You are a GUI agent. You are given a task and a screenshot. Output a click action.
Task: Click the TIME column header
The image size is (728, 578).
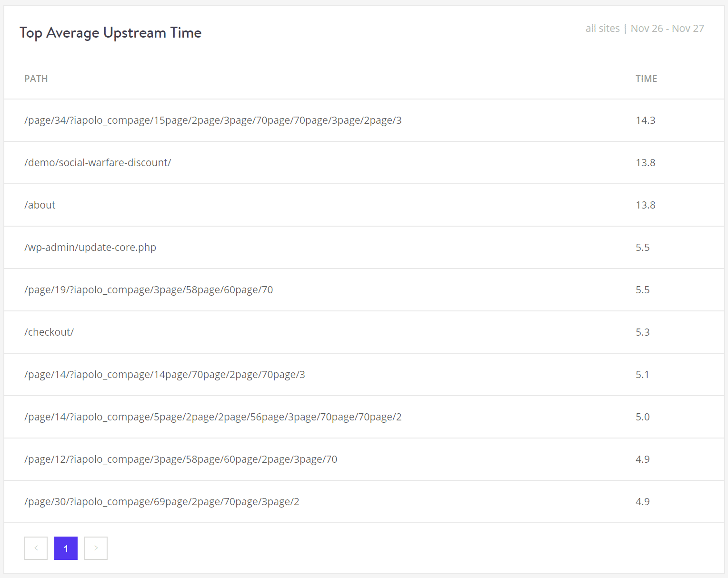pyautogui.click(x=646, y=79)
